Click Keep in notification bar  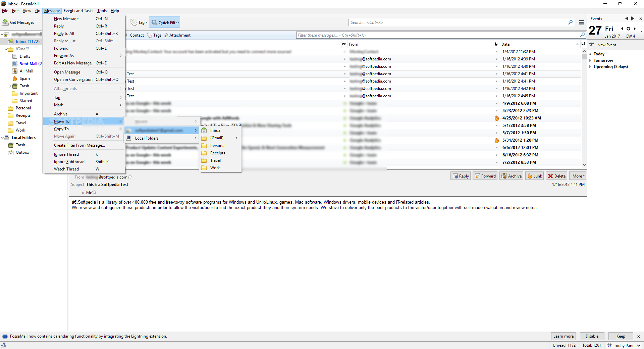[621, 336]
